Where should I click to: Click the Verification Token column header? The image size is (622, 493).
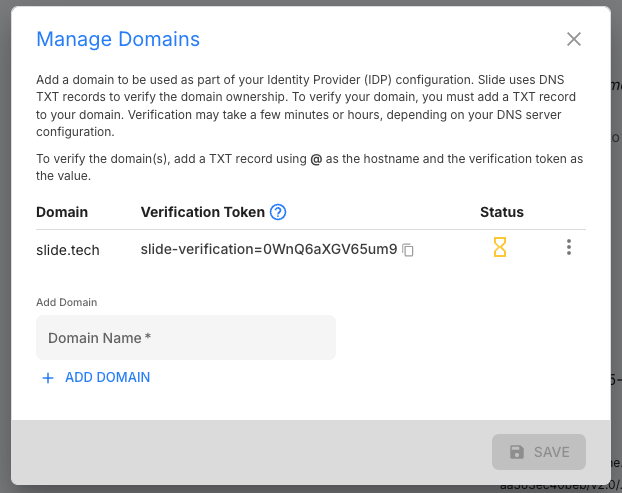[203, 212]
